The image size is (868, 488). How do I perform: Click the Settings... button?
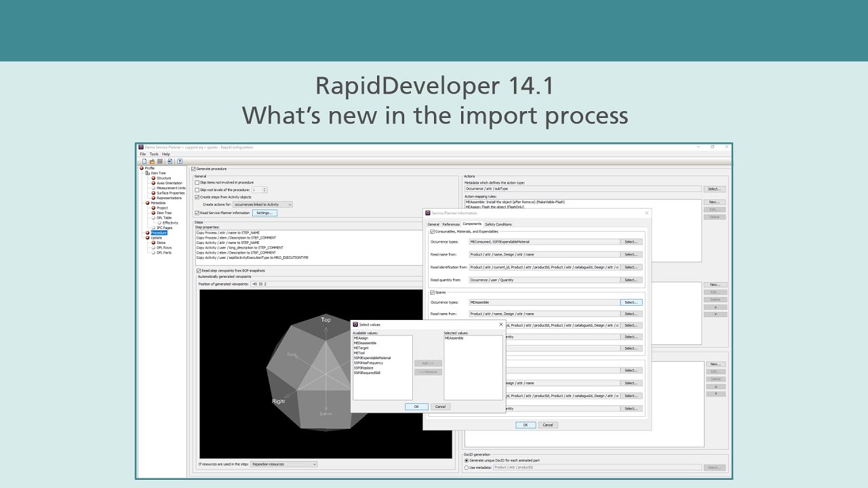pos(264,213)
